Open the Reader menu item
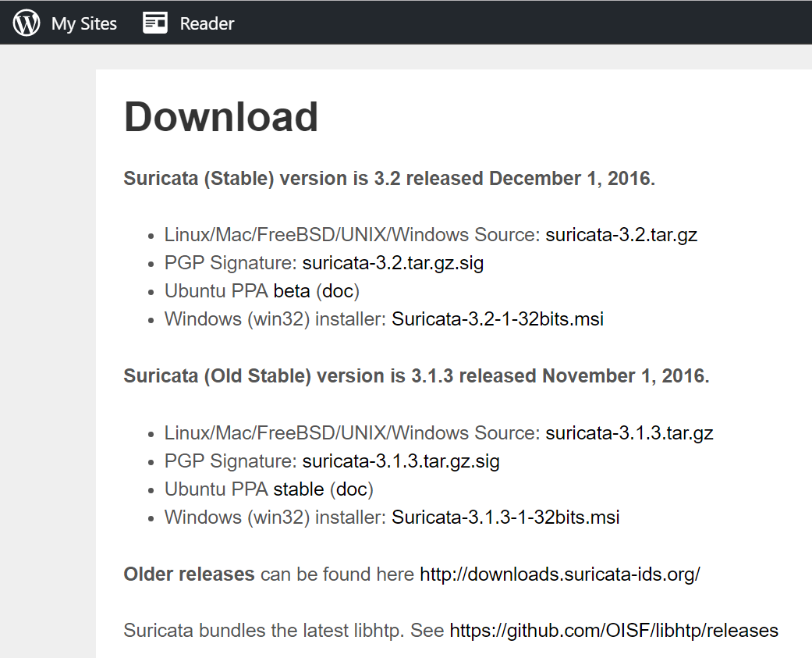Viewport: 812px width, 658px height. tap(207, 24)
